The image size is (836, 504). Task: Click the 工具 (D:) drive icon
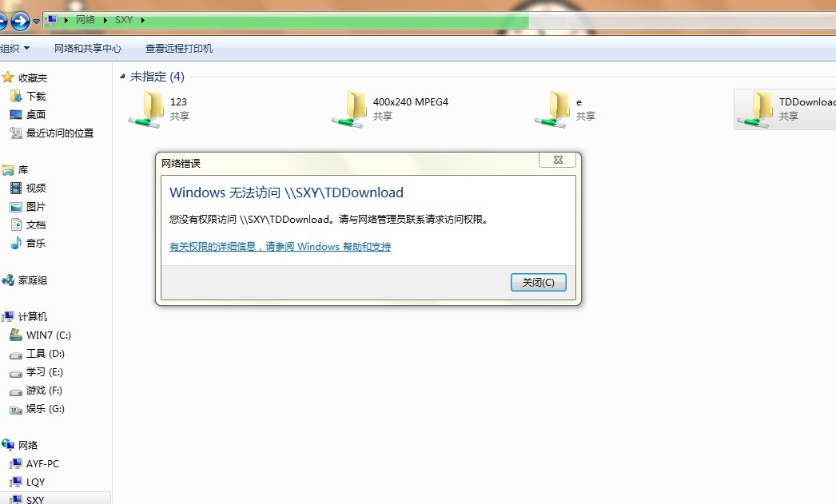pos(16,354)
